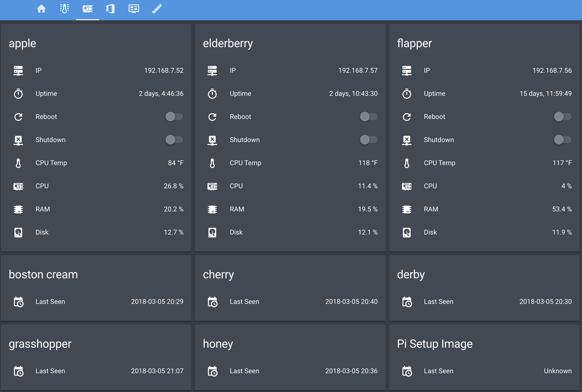The height and width of the screenshot is (392, 582).
Task: Click elderberry Uptime stopwatch icon
Action: 212,94
